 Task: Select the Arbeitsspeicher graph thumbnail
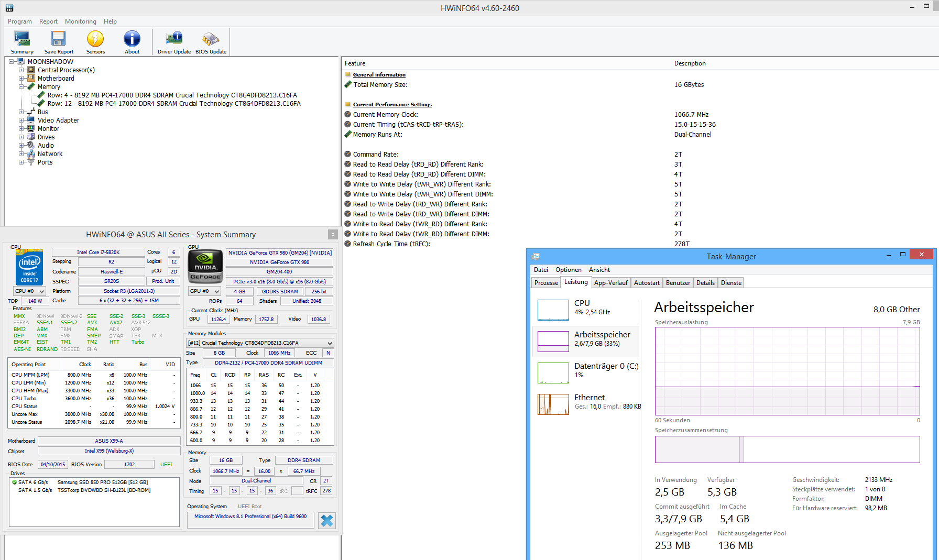tap(553, 342)
